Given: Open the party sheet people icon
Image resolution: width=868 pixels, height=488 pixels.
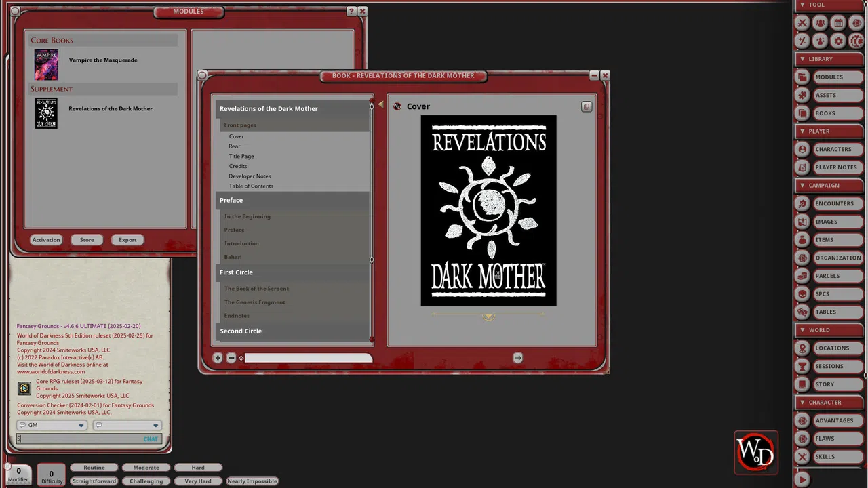Looking at the screenshot, I should 820,23.
